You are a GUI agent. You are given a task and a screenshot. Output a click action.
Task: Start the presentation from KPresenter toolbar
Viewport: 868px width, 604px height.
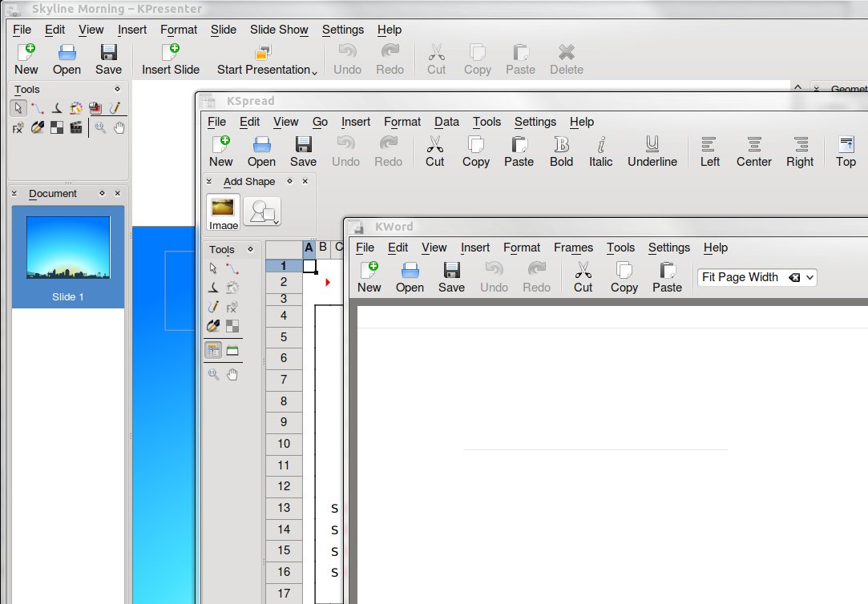pyautogui.click(x=264, y=60)
